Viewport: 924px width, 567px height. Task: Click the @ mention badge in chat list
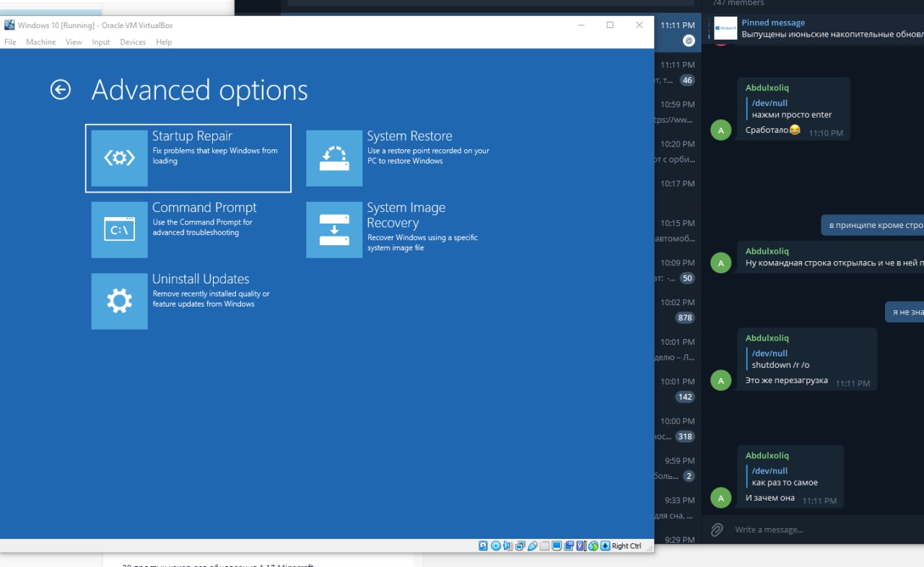[x=689, y=41]
